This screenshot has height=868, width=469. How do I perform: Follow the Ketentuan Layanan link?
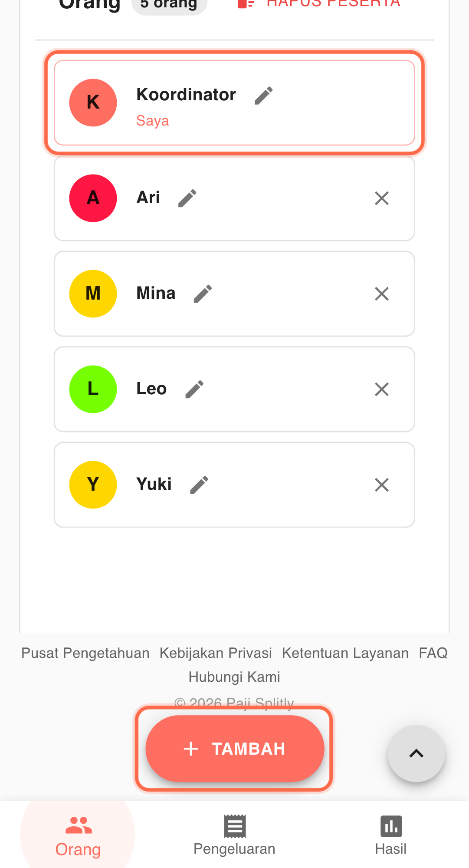tap(345, 653)
